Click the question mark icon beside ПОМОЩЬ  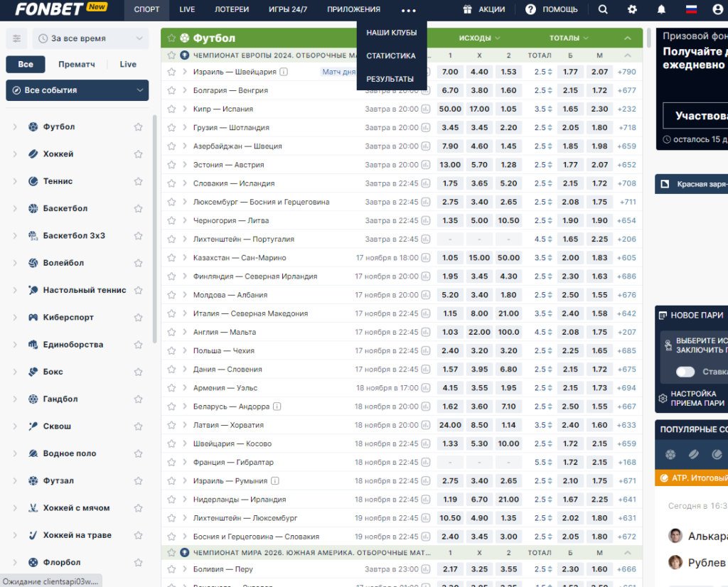point(530,9)
